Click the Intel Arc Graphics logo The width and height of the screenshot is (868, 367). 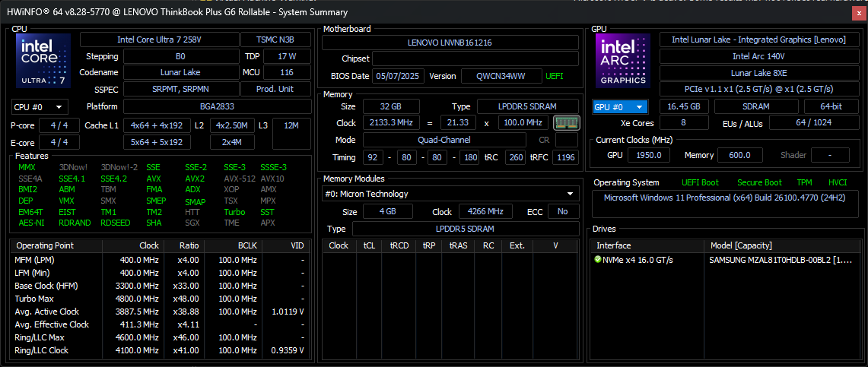(623, 60)
